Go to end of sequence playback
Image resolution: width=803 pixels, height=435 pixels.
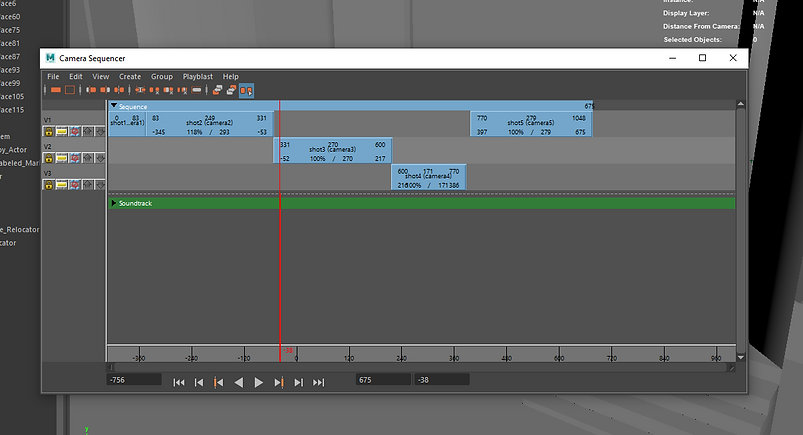pyautogui.click(x=319, y=382)
